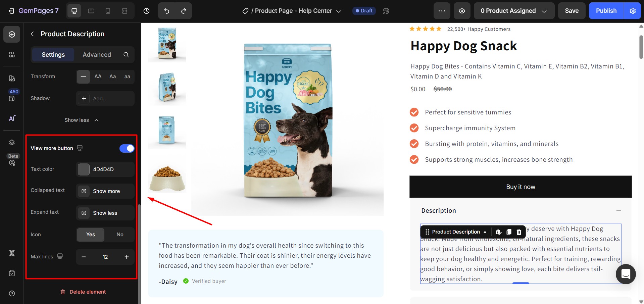Collapse the Show less section
Viewport: 644px width, 304px height.
[82, 120]
